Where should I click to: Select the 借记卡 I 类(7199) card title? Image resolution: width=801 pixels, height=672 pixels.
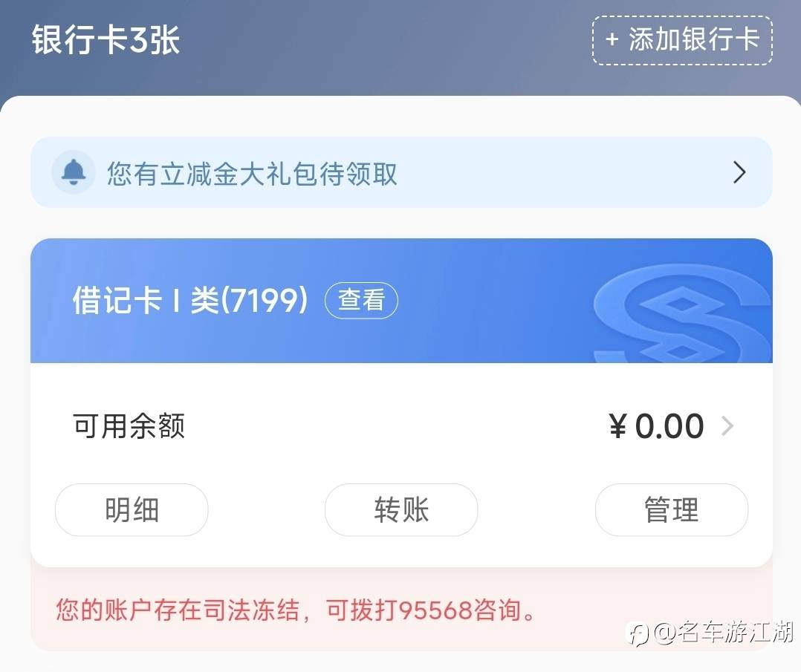[x=189, y=301]
